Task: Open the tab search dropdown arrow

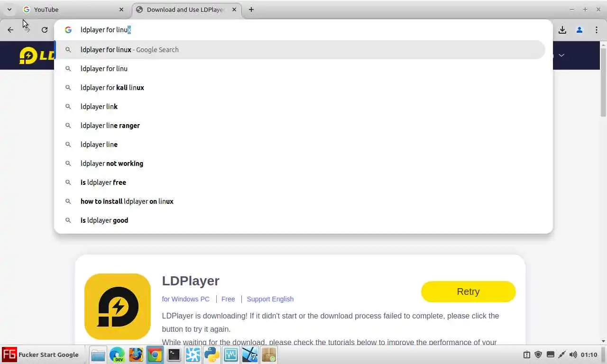Action: pyautogui.click(x=9, y=9)
